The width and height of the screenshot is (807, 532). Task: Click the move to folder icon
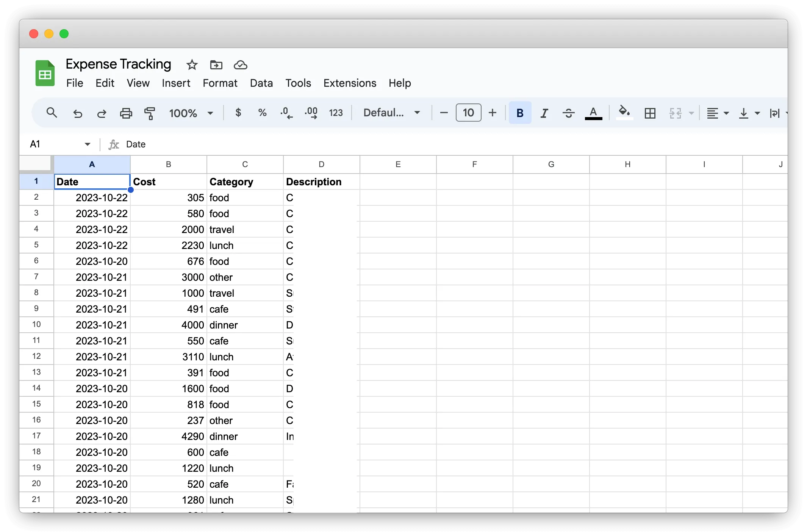[216, 65]
